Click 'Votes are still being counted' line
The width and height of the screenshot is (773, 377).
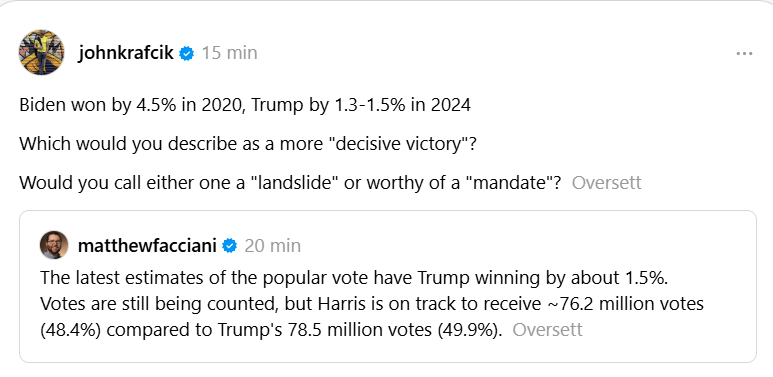372,304
